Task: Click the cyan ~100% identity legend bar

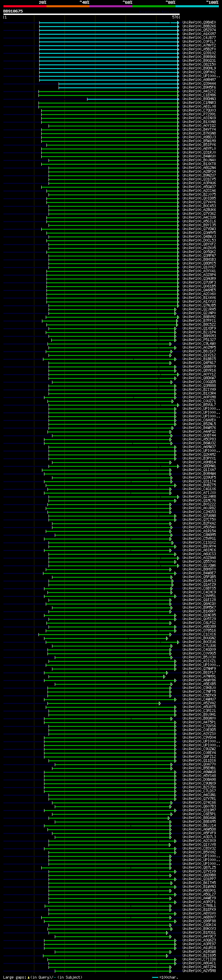Action: [x=197, y=6]
